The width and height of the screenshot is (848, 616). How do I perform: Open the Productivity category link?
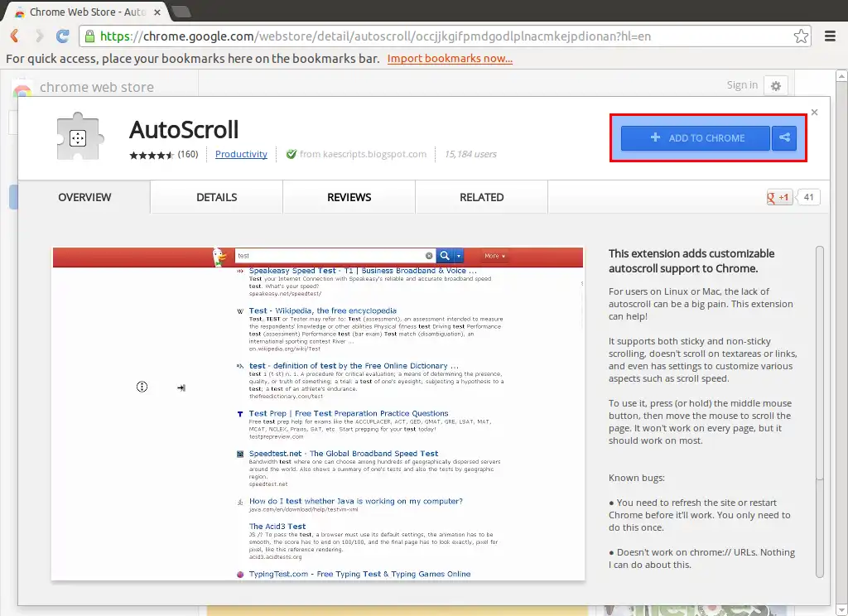click(241, 154)
